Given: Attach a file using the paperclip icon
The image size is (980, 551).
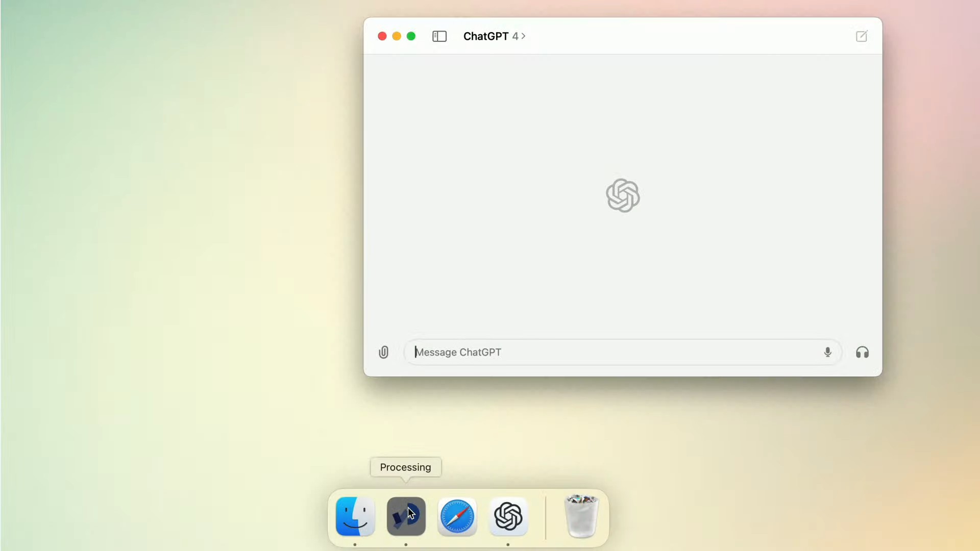Looking at the screenshot, I should tap(383, 353).
